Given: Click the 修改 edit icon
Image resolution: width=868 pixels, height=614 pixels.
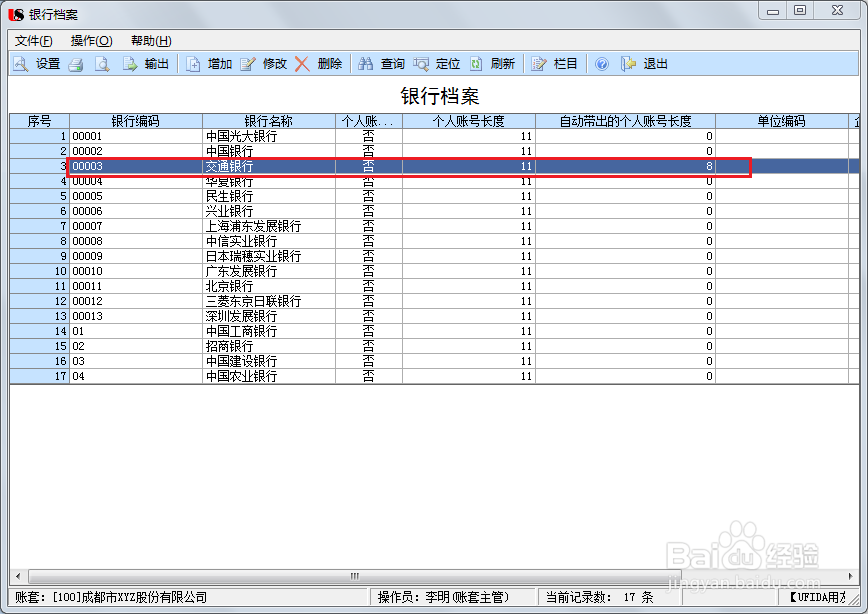Looking at the screenshot, I should coord(247,64).
